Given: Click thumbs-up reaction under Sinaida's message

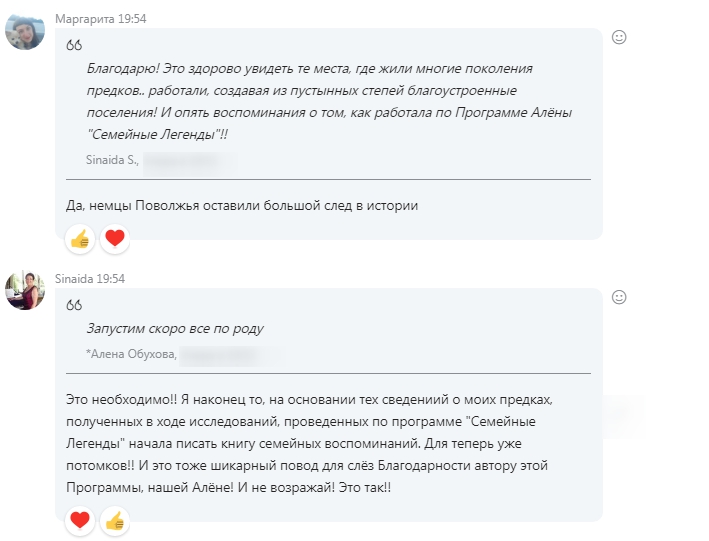Looking at the screenshot, I should pyautogui.click(x=115, y=520).
